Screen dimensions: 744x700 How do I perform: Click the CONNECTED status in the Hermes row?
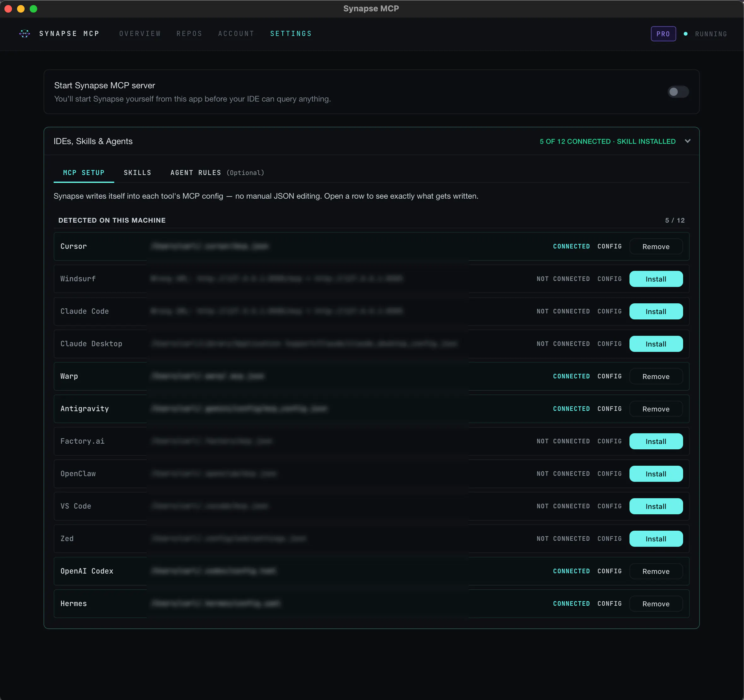(571, 604)
